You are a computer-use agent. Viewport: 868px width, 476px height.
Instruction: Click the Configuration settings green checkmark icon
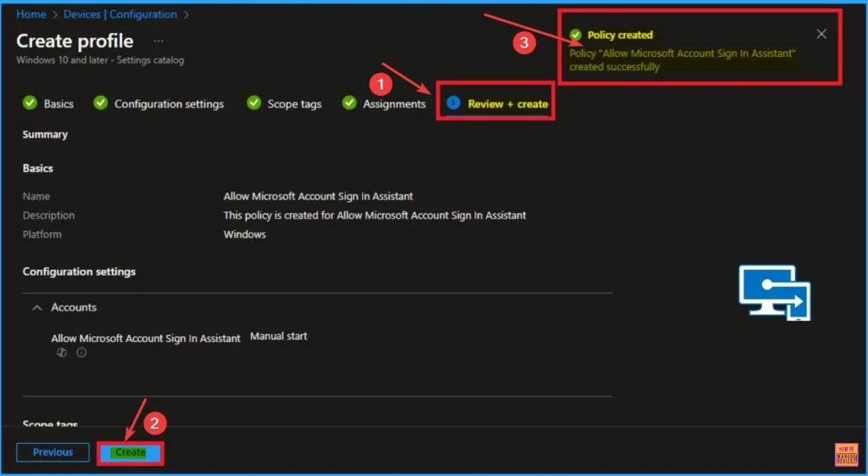click(100, 103)
